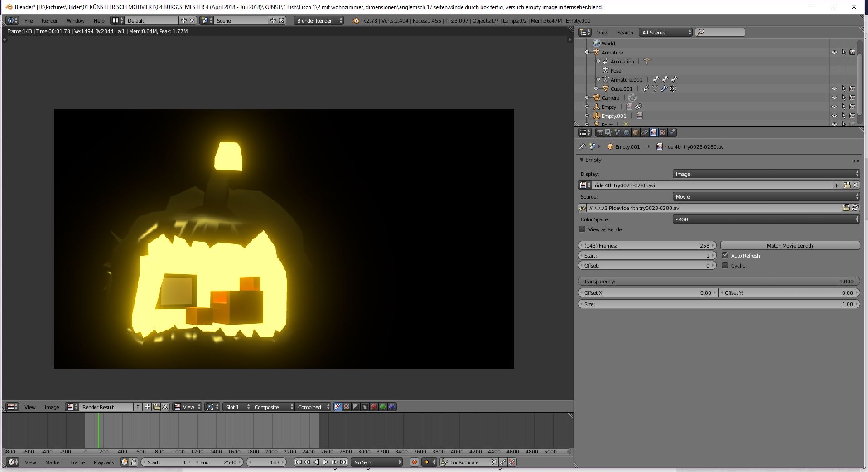Viewport: 868px width, 472px height.
Task: Open the No Sync playback dropdown
Action: 377,462
